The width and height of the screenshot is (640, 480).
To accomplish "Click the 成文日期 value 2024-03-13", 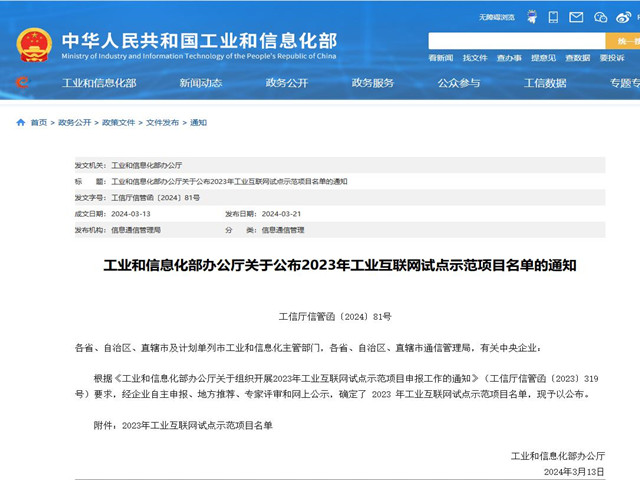I will coord(131,214).
